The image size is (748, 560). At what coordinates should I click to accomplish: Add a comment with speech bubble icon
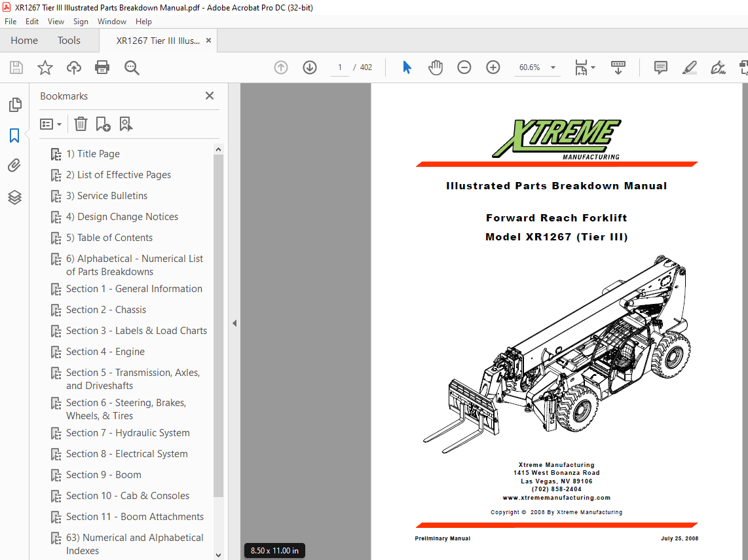[661, 67]
